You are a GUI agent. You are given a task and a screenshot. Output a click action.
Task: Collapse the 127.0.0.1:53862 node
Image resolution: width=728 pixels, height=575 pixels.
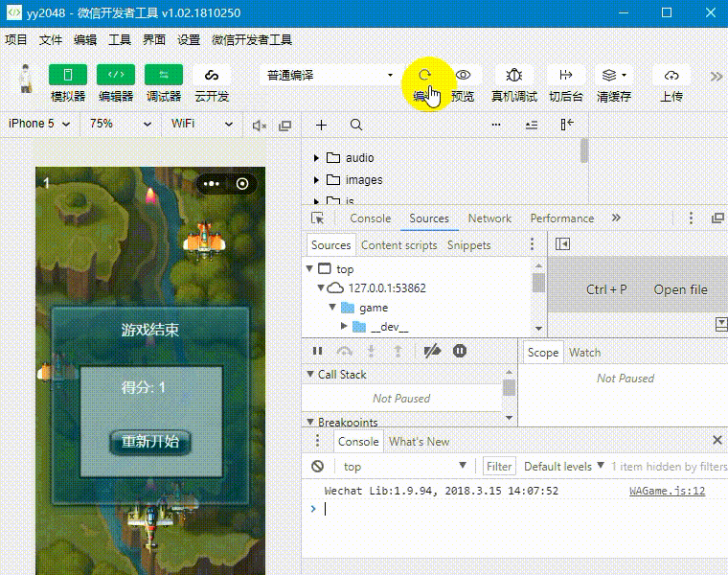[x=321, y=287]
